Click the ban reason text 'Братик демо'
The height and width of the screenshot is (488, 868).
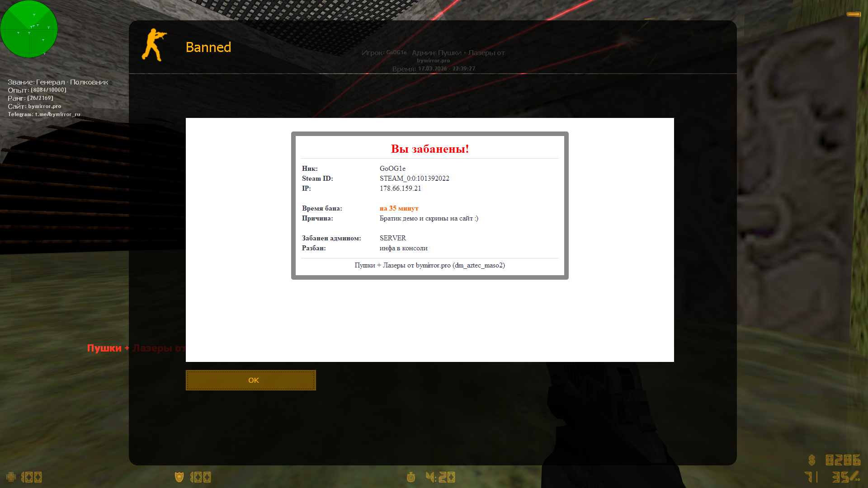pos(429,218)
